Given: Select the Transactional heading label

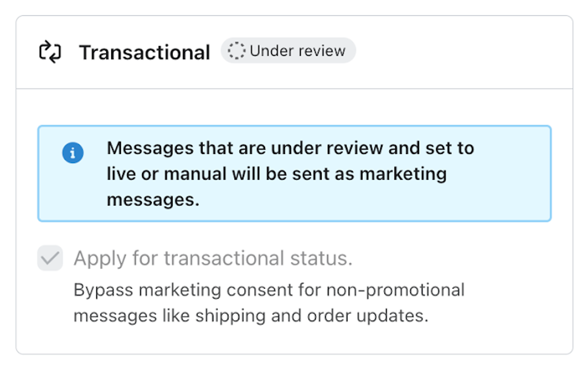Looking at the screenshot, I should [x=144, y=51].
